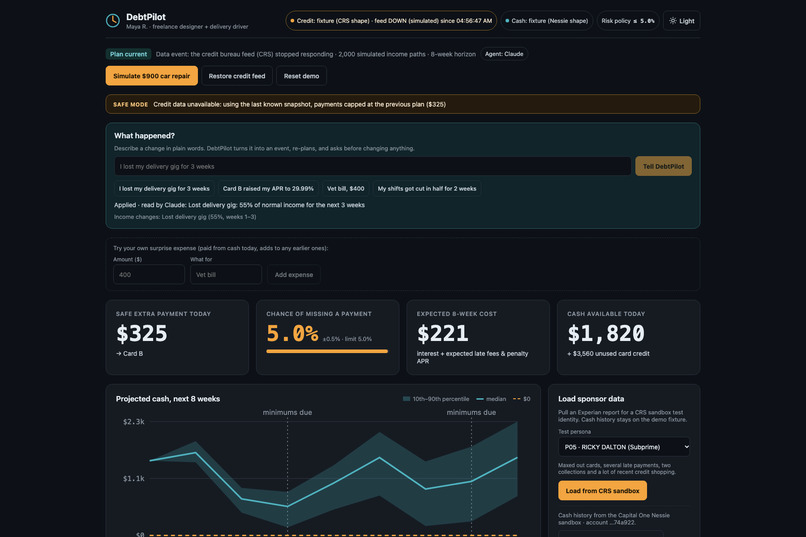Click the '→ Card B' text
This screenshot has width=806, height=537.
tap(130, 354)
